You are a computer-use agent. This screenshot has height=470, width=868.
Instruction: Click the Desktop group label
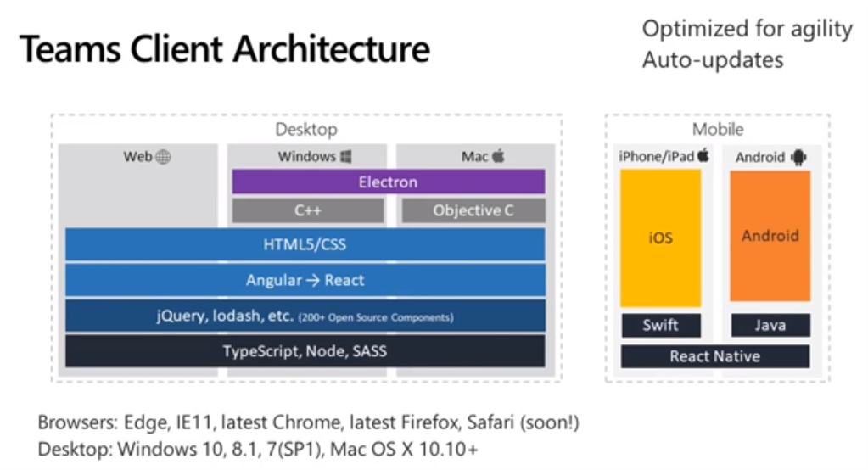pos(306,130)
